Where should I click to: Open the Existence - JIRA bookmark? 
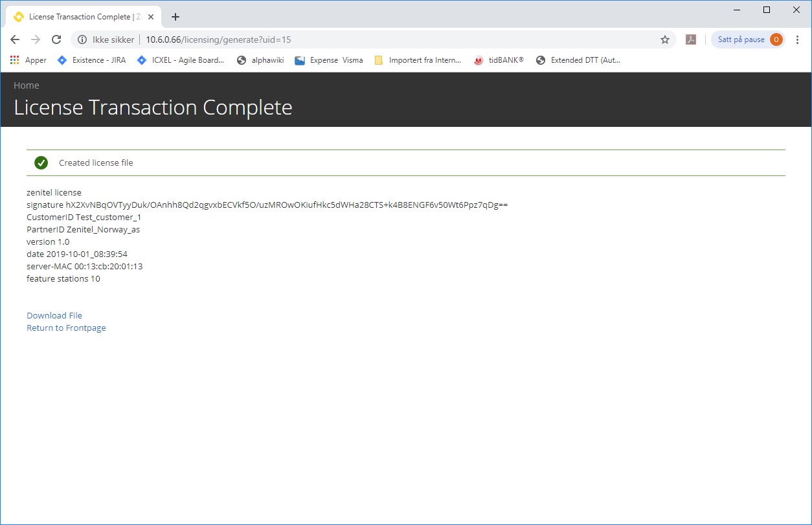click(91, 60)
